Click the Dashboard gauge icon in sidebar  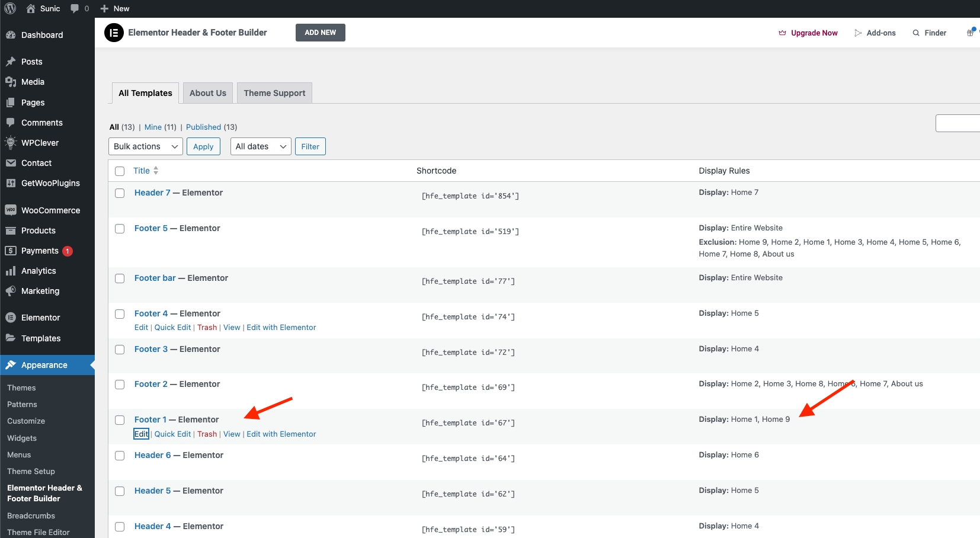coord(11,35)
